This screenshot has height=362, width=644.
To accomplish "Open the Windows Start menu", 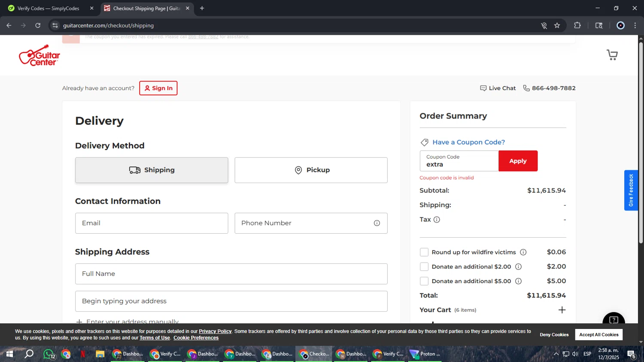I will click(9, 354).
